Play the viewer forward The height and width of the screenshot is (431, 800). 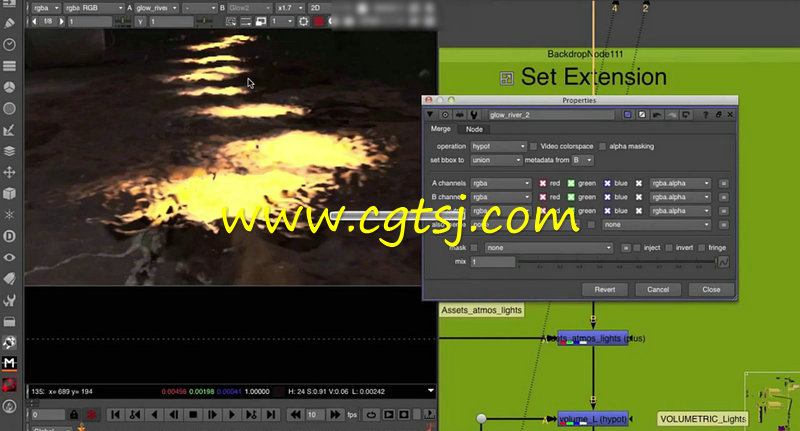232,415
